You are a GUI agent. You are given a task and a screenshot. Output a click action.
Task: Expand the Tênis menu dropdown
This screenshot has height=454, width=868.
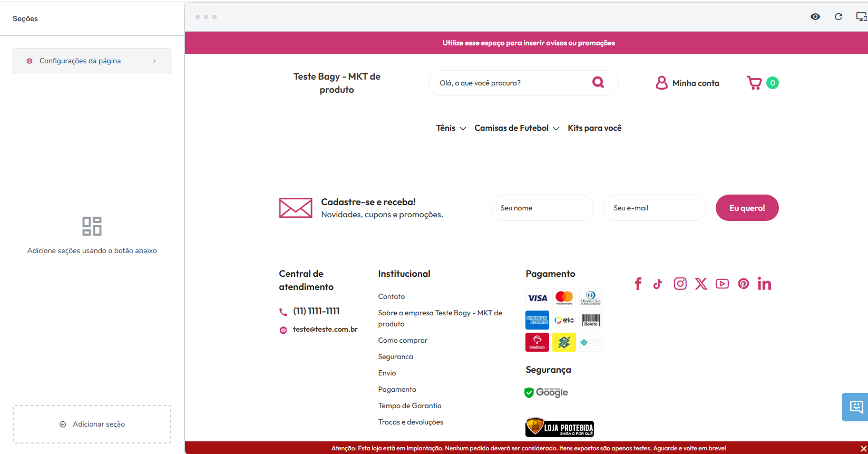click(x=451, y=128)
